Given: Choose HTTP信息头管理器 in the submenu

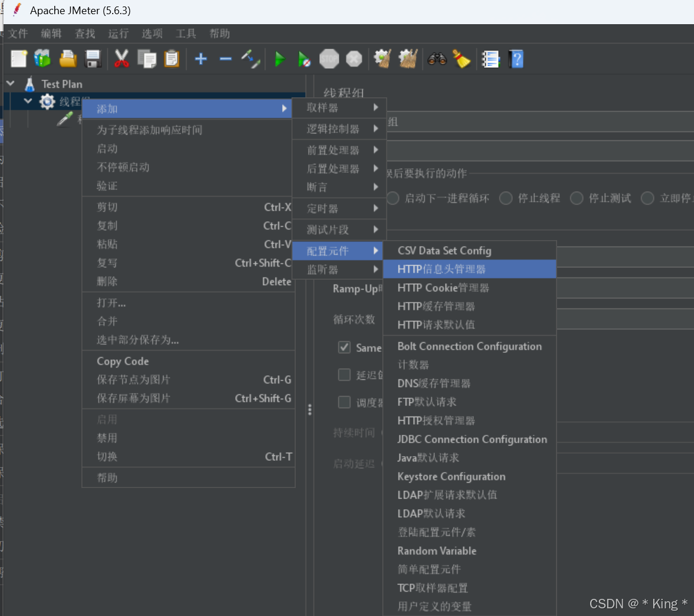Looking at the screenshot, I should (470, 269).
